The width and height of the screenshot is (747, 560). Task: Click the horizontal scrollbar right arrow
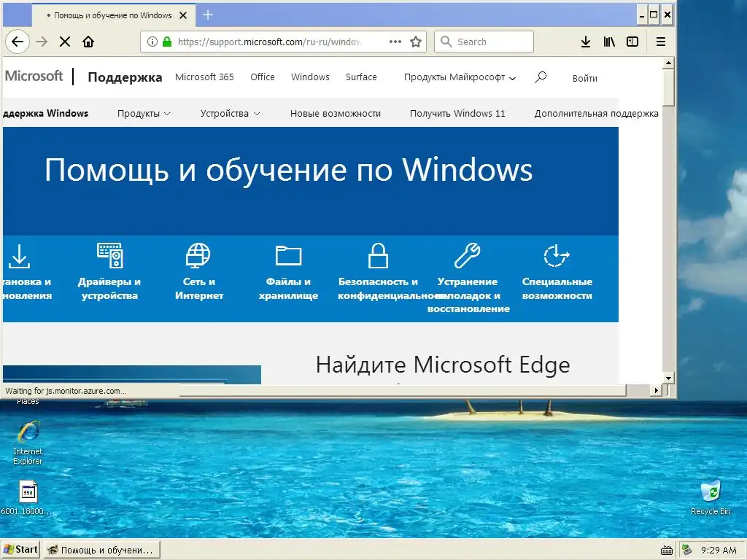coord(657,391)
